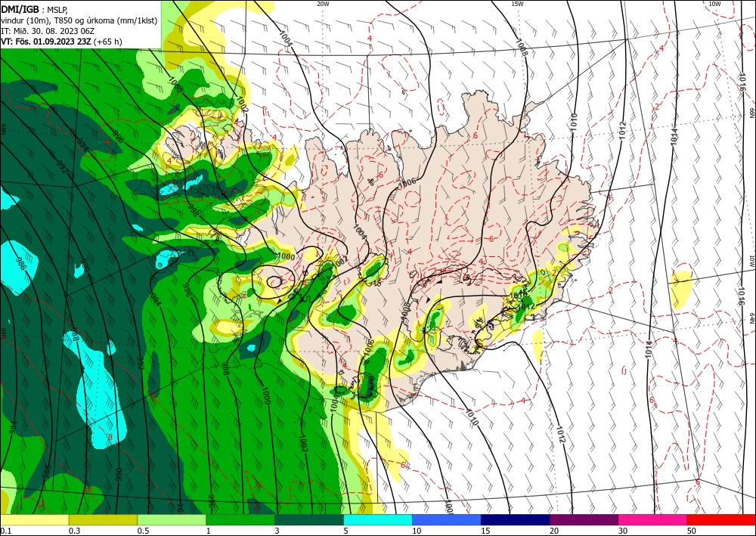Click the light yellow 0.1–0.3 legend swatch
The width and height of the screenshot is (756, 536).
[x=34, y=519]
